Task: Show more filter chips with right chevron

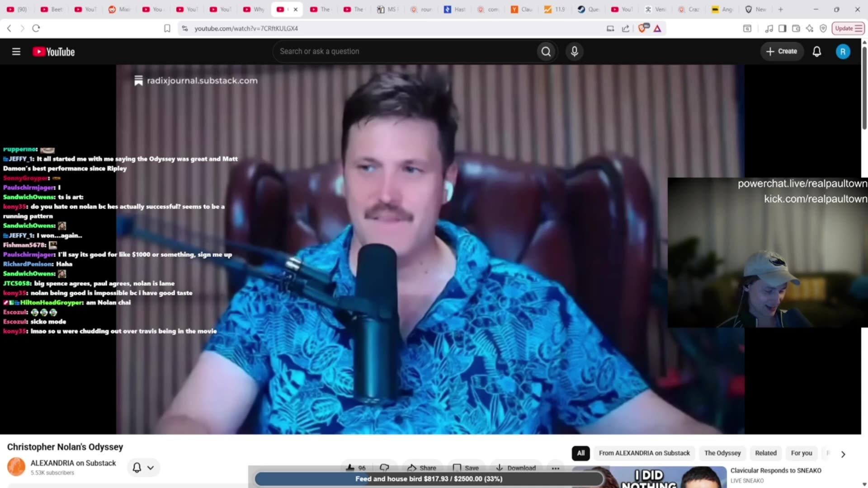Action: tap(843, 454)
